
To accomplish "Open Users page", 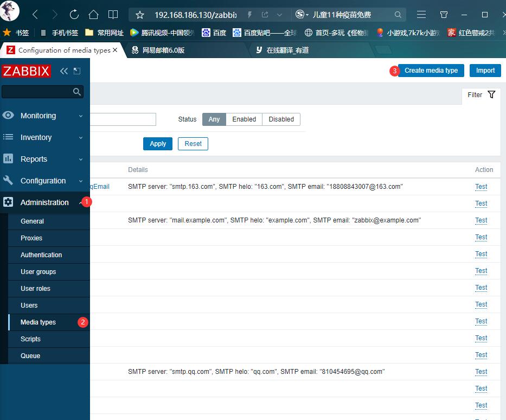I will pos(49,305).
